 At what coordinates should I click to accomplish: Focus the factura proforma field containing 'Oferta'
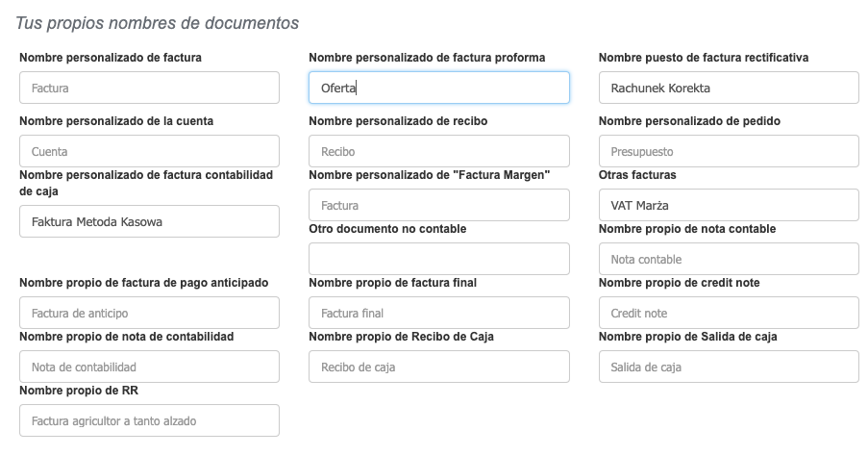click(438, 89)
